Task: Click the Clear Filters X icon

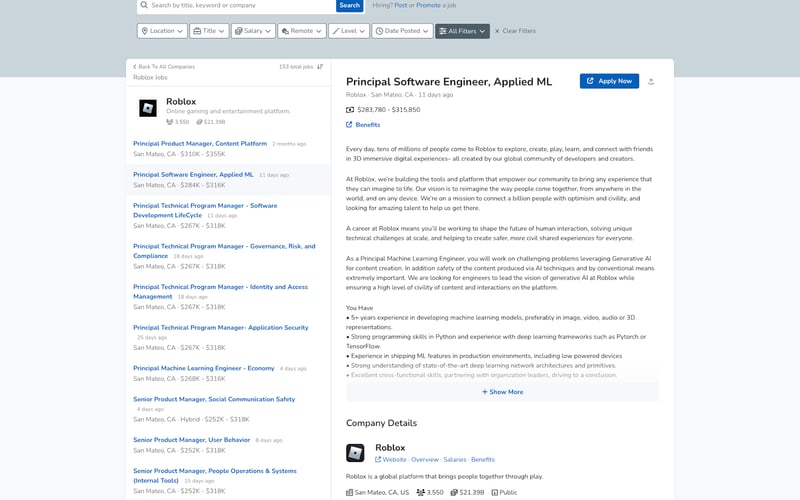Action: pyautogui.click(x=497, y=31)
